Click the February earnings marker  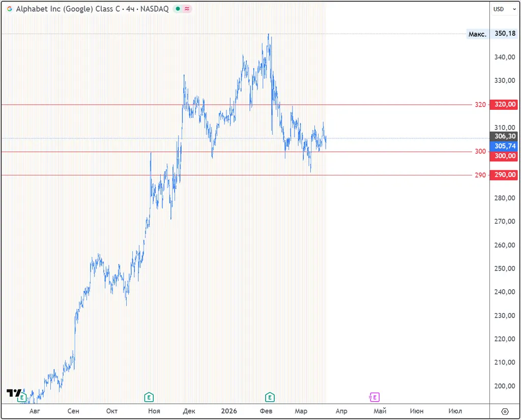(270, 397)
